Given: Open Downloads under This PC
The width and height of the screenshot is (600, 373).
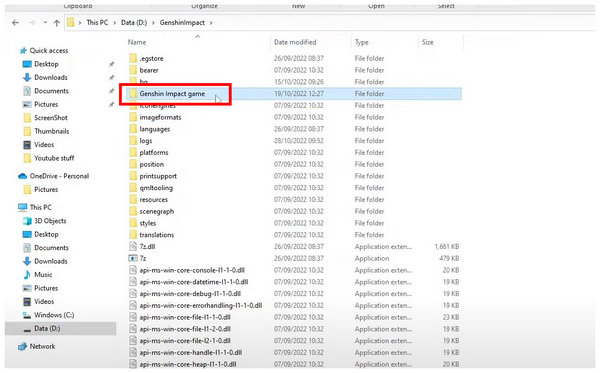Looking at the screenshot, I should tap(46, 261).
